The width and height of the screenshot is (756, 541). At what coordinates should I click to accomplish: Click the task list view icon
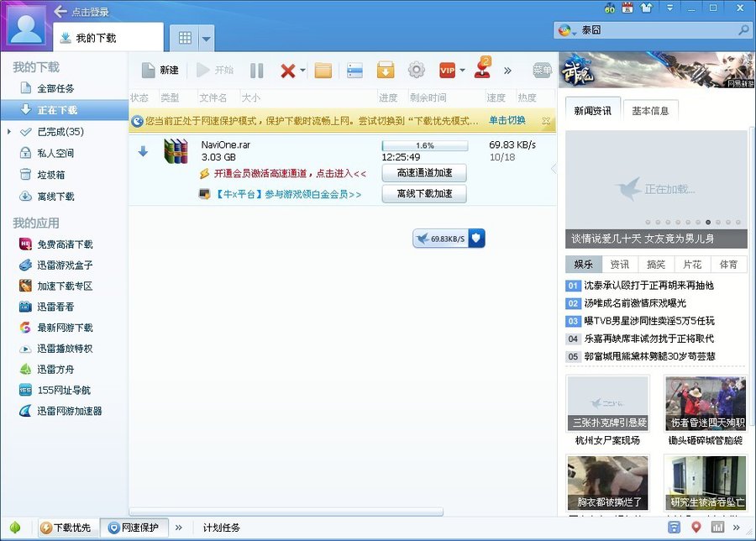point(354,71)
